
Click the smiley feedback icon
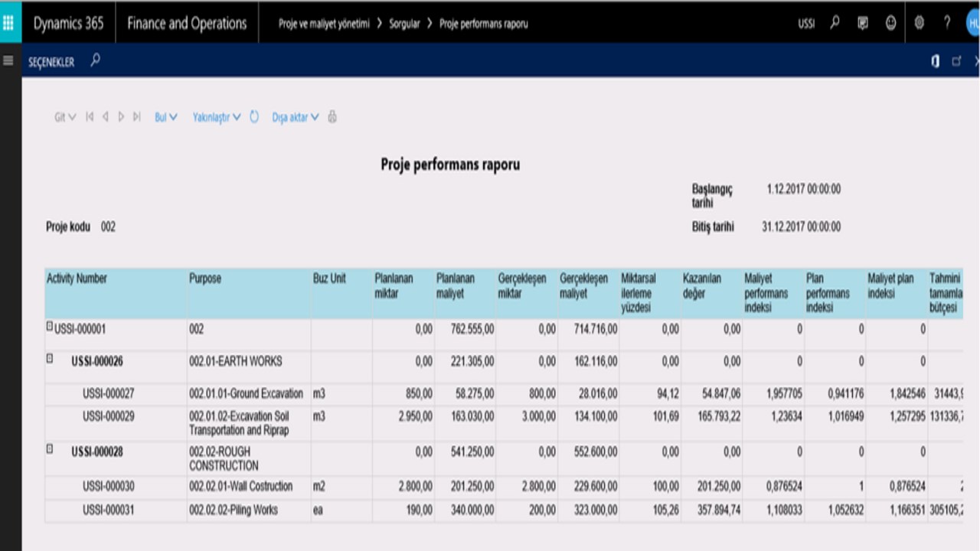890,23
